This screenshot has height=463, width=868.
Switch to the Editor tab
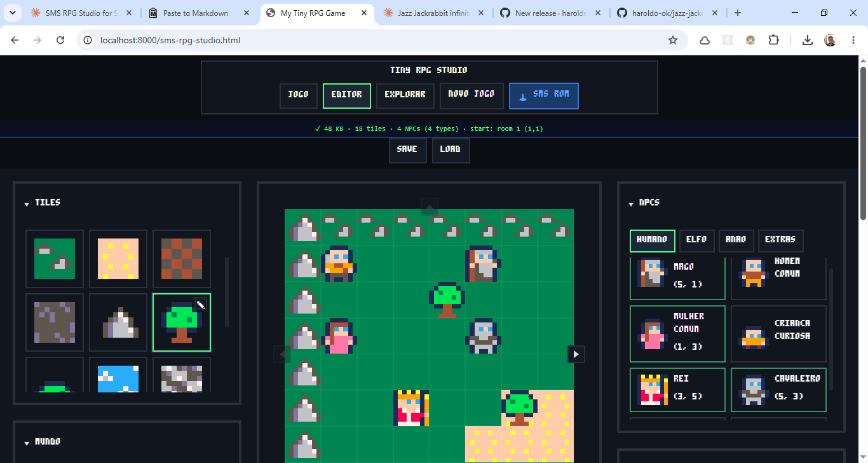click(347, 96)
